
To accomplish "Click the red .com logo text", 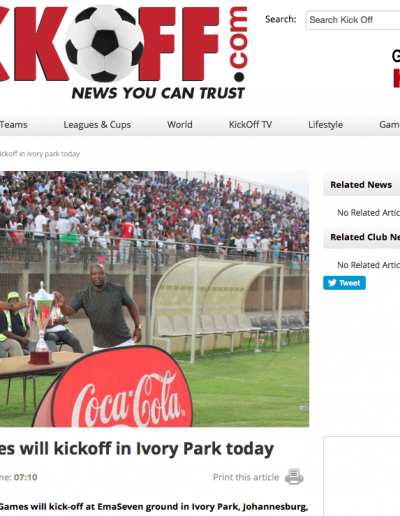I will click(x=239, y=44).
